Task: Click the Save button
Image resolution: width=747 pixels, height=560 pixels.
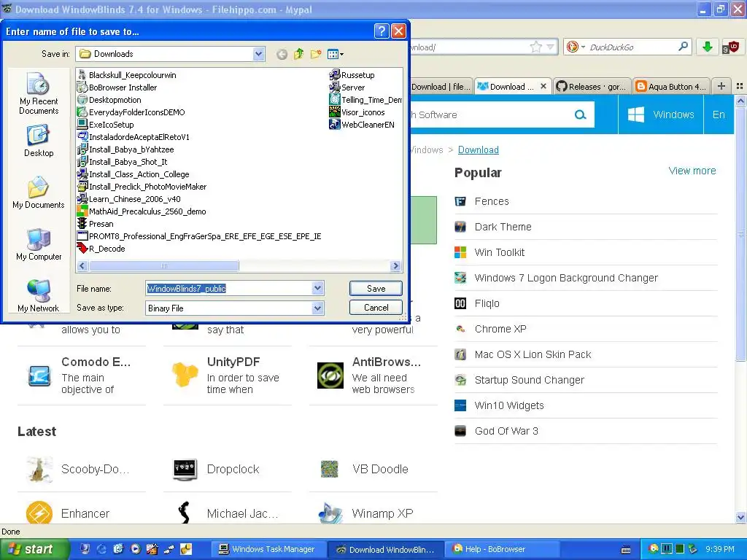Action: pos(376,288)
